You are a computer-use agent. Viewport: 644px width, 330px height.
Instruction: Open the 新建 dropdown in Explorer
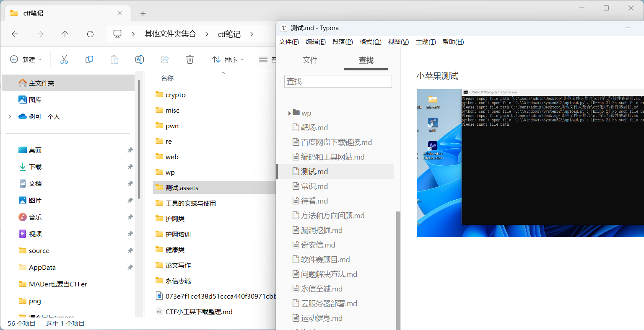(26, 59)
